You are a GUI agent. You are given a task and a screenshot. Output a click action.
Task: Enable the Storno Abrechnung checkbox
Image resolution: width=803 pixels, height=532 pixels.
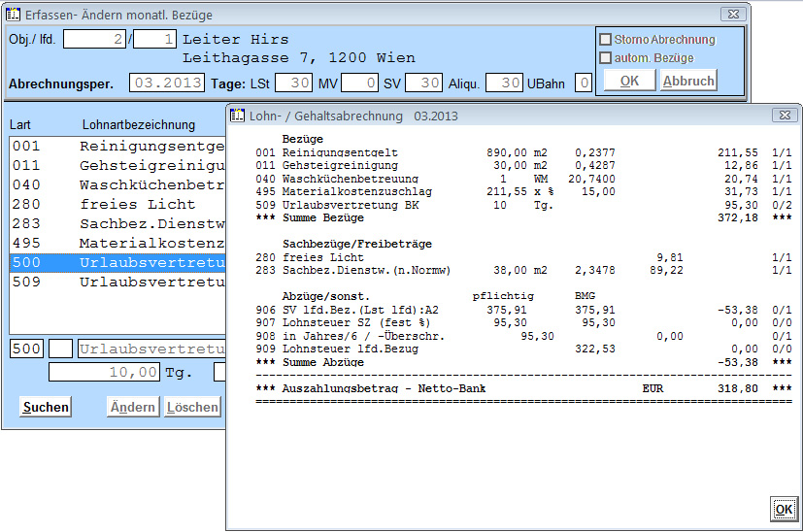pyautogui.click(x=605, y=40)
